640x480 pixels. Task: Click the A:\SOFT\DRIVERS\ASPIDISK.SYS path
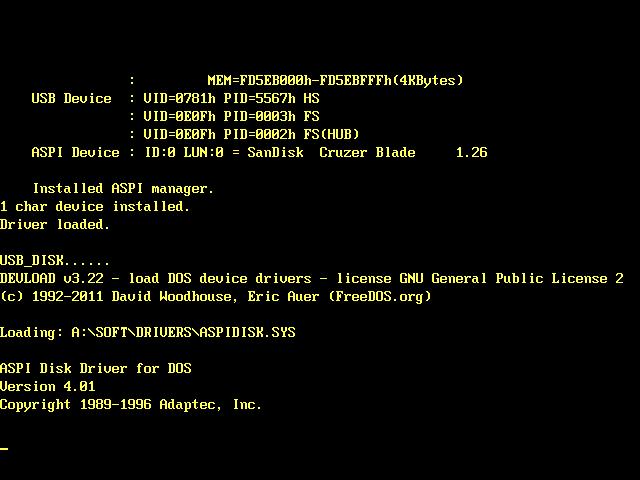tap(183, 332)
